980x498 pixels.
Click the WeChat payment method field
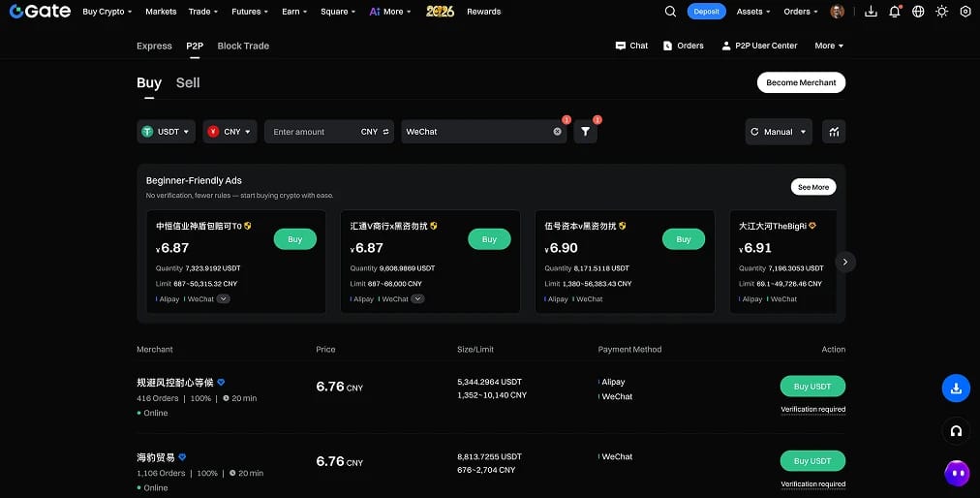point(484,132)
